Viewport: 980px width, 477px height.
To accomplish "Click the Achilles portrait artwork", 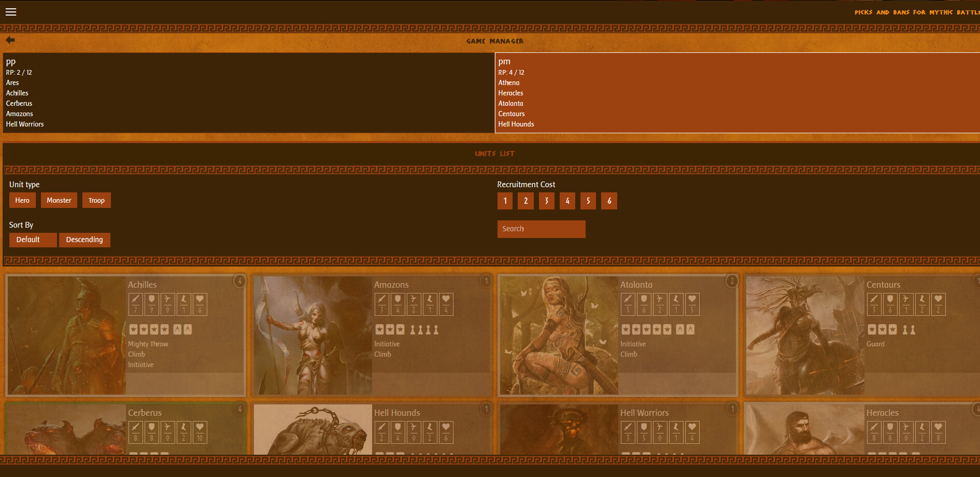I will [67, 335].
